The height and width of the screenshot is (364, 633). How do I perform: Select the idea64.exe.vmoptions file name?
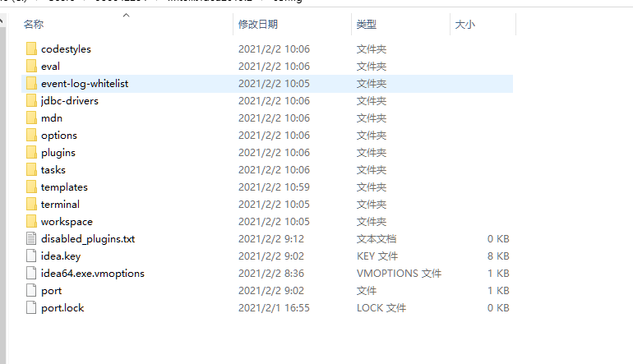92,273
